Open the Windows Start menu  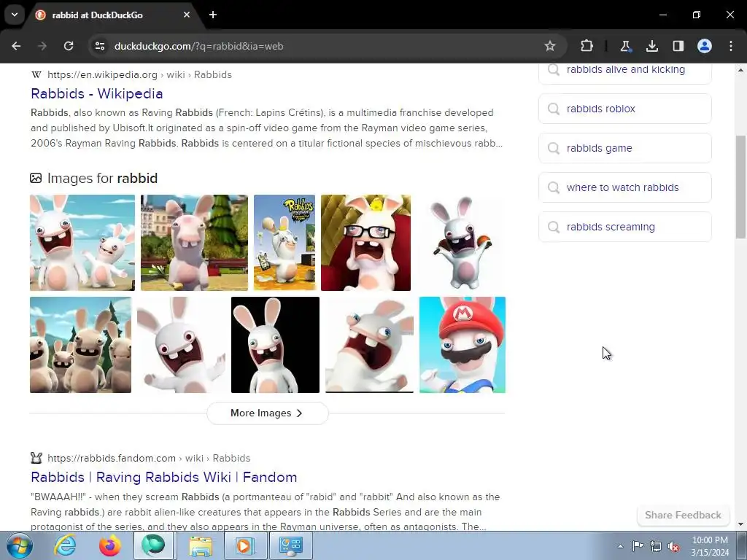click(x=19, y=545)
